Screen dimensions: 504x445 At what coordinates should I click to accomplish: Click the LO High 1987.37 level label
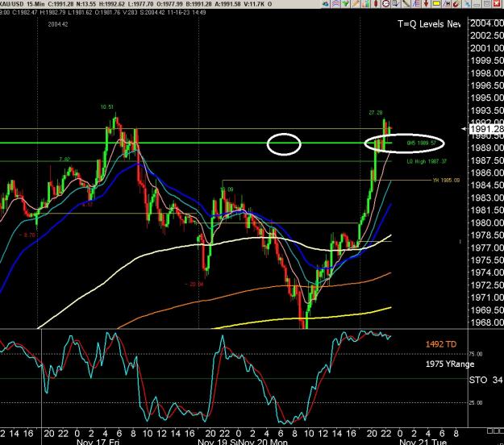[x=427, y=161]
